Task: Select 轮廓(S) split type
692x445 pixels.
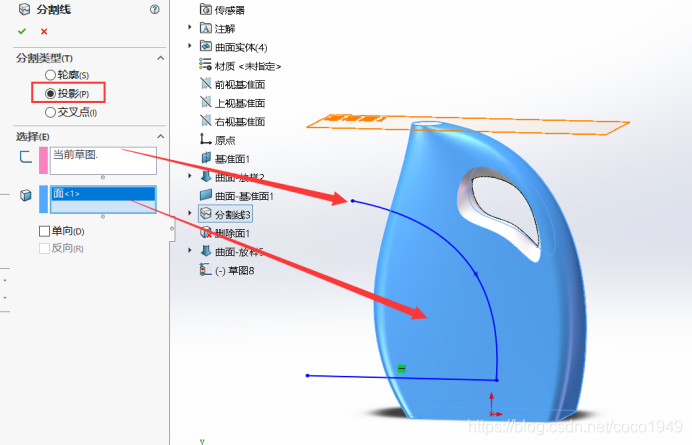Action: pos(50,75)
